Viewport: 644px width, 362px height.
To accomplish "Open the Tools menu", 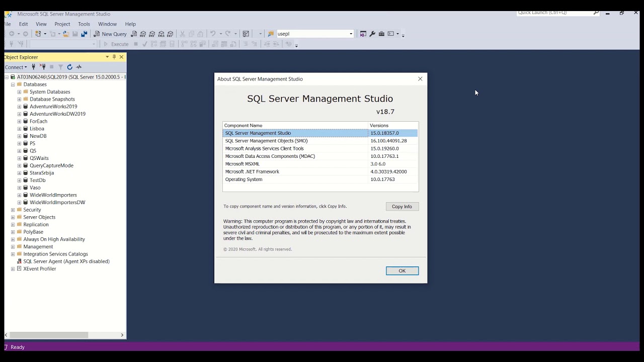I will (84, 24).
